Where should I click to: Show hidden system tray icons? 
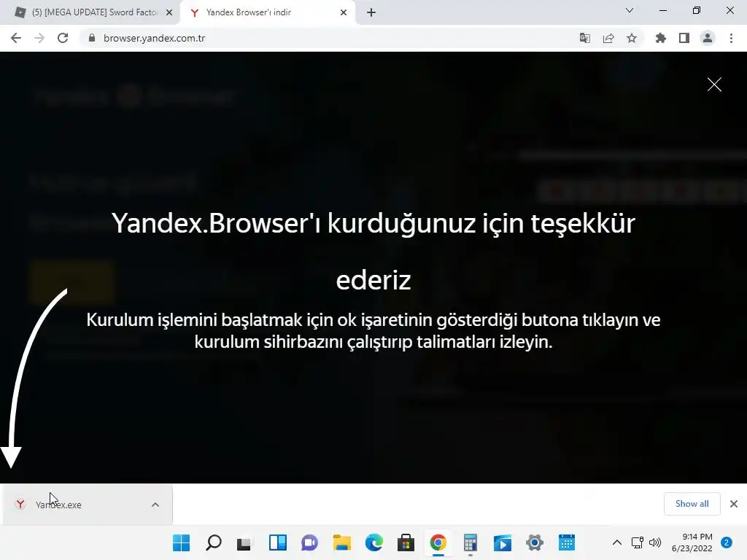pos(617,542)
